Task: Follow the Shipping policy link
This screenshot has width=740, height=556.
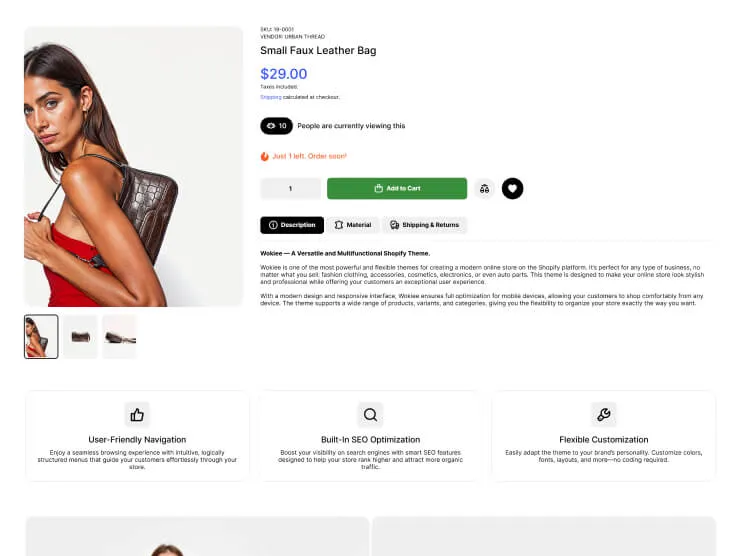Action: (271, 97)
